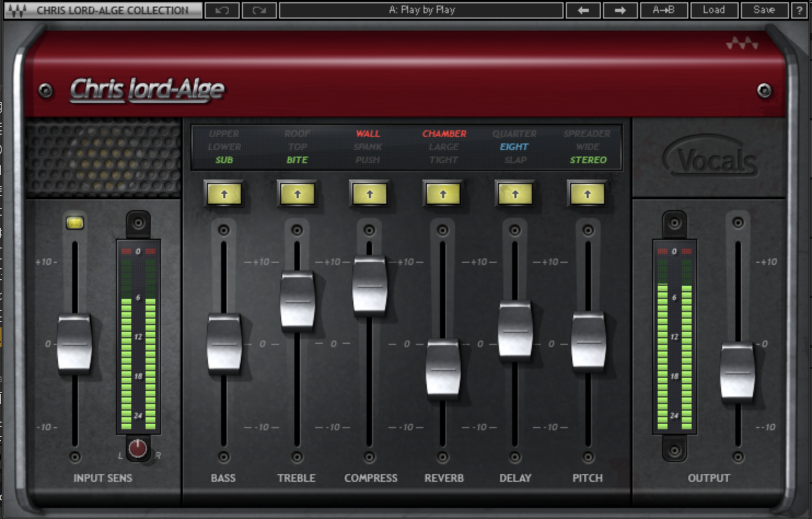Select the BITE treble mode label
This screenshot has height=519, width=812.
(x=297, y=160)
